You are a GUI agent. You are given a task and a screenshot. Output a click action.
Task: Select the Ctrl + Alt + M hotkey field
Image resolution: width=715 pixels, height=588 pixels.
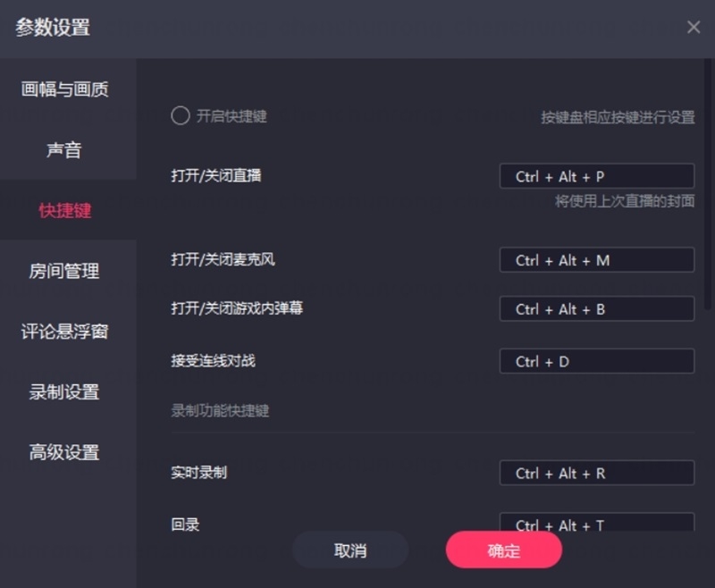point(595,260)
